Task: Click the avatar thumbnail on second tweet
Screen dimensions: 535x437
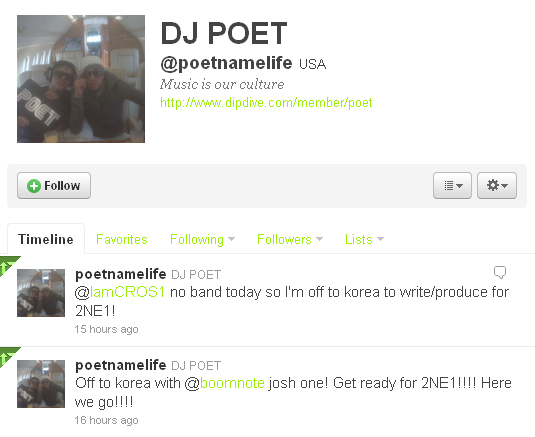Action: click(41, 384)
